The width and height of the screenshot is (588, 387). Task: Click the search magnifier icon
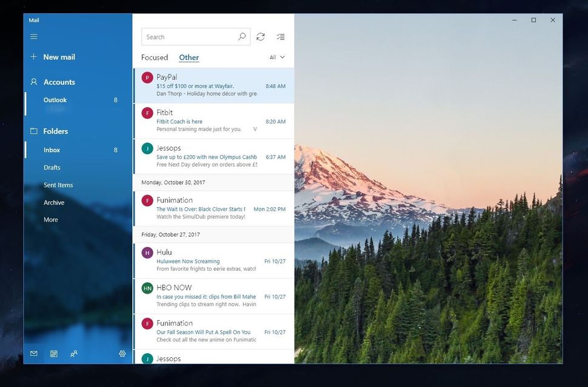(242, 36)
